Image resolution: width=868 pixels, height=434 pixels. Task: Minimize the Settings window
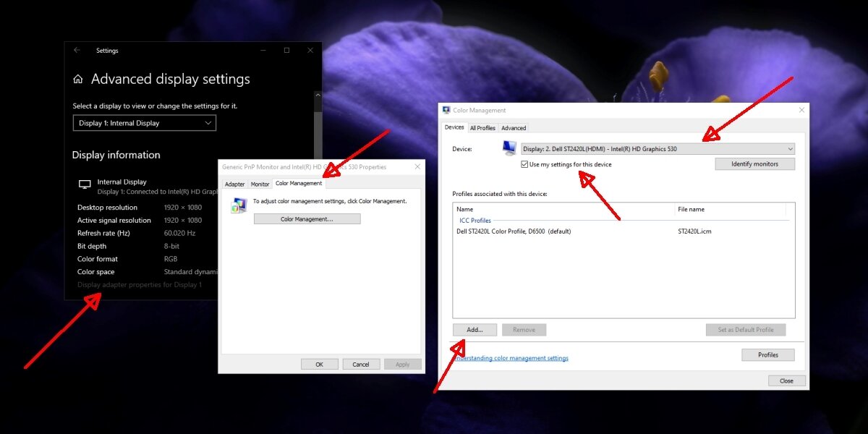264,51
